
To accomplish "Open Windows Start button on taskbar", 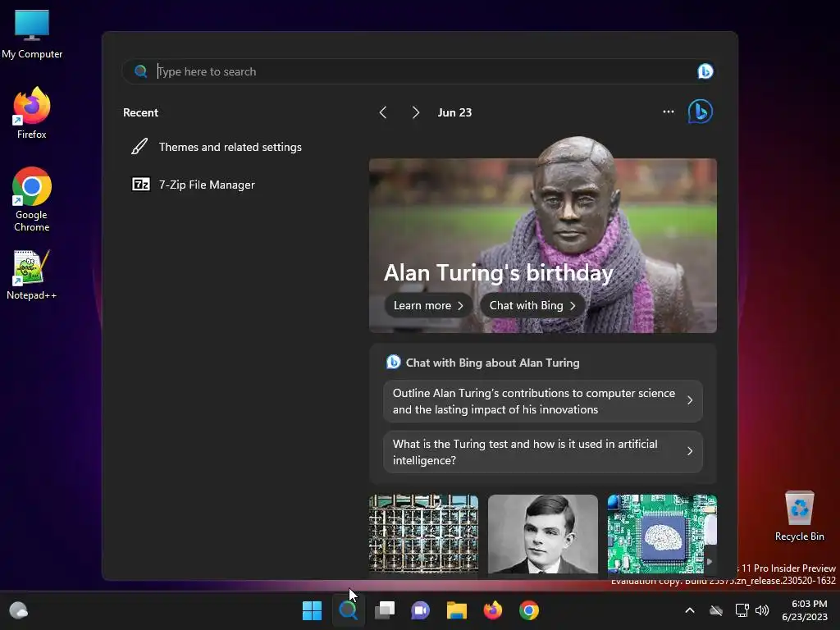I will (x=312, y=610).
